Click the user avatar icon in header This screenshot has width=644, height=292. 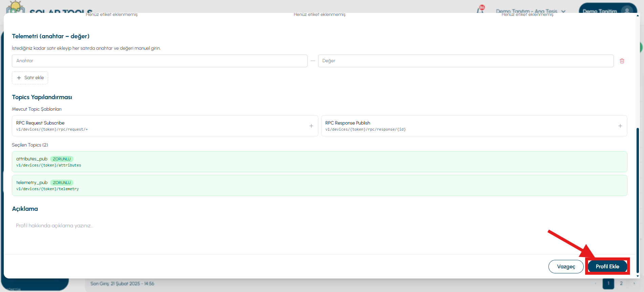[x=627, y=10]
